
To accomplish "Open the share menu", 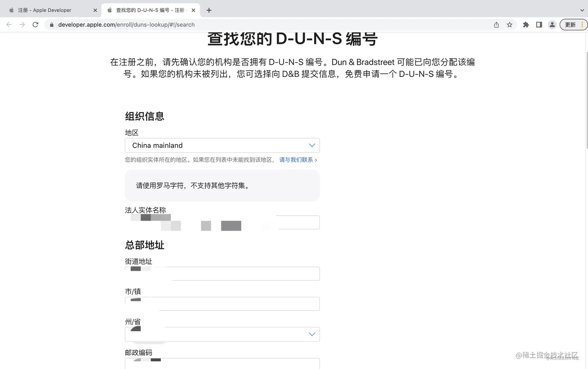I will [x=496, y=24].
